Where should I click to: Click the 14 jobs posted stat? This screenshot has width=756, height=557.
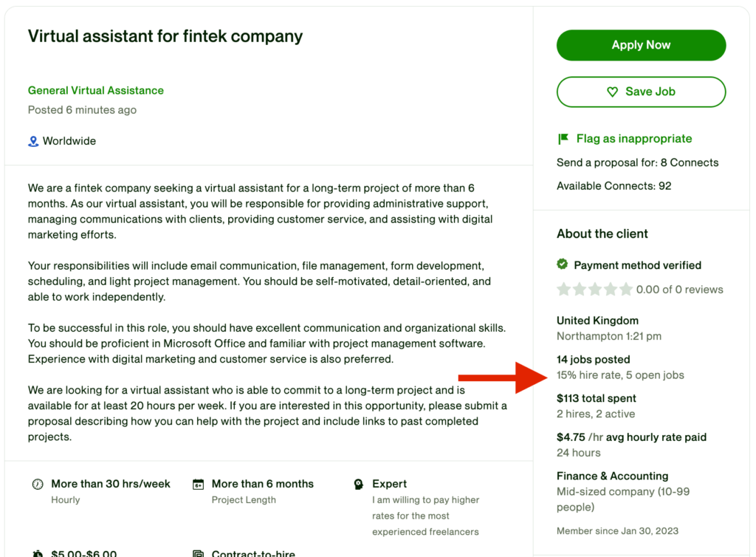593,360
